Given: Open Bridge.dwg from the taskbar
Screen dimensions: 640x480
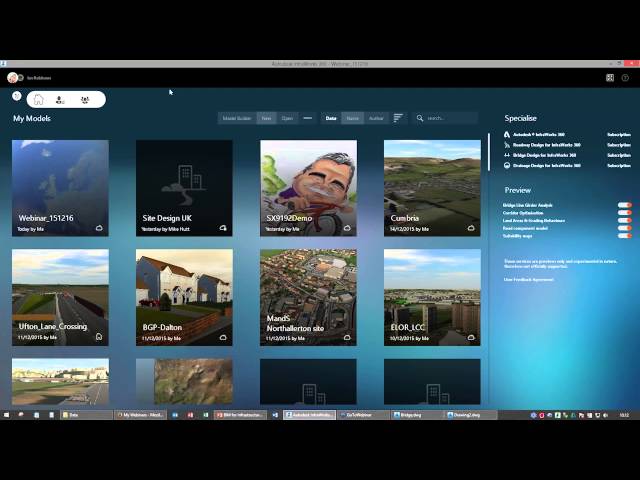Looking at the screenshot, I should [417, 415].
